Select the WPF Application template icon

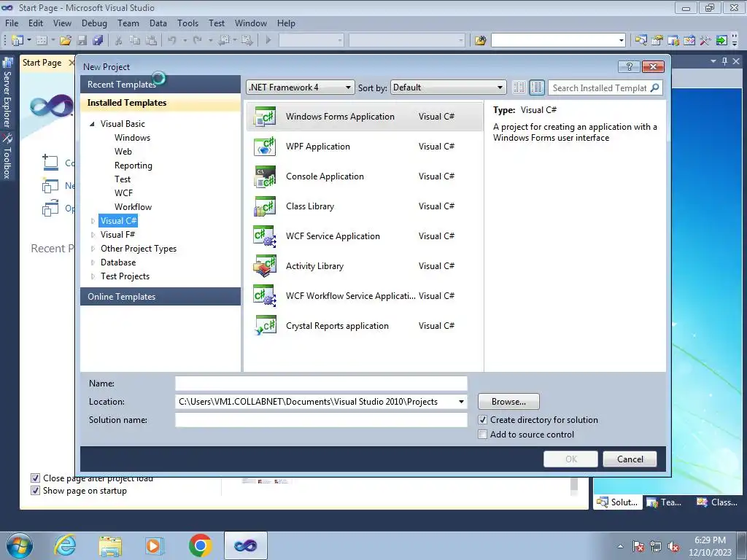tap(265, 147)
